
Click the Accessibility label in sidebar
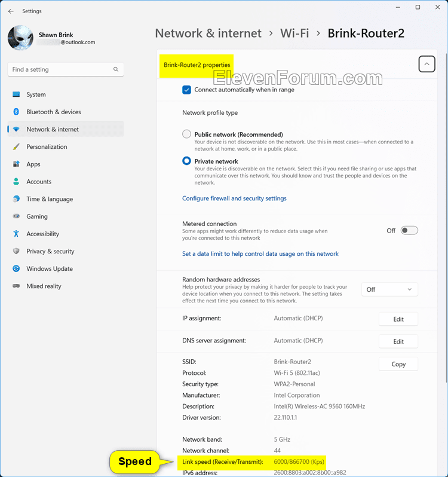[x=42, y=234]
